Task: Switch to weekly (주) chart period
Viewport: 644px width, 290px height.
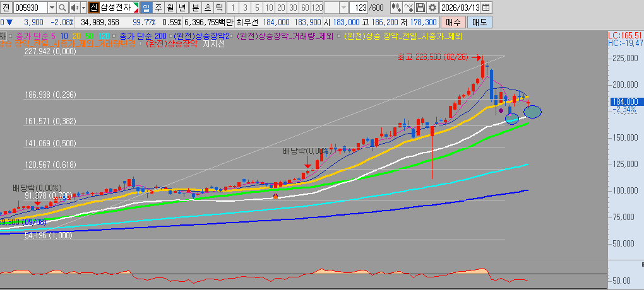Action: pyautogui.click(x=158, y=8)
